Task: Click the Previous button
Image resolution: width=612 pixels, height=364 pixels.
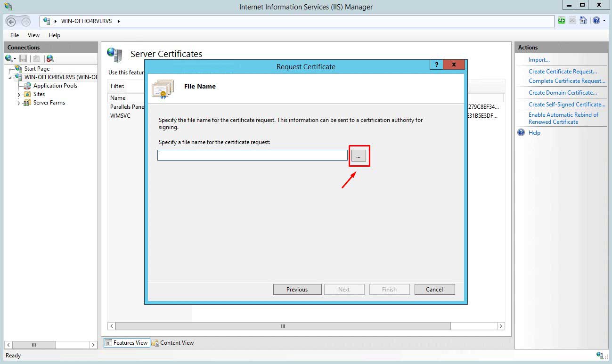Action: click(x=297, y=290)
